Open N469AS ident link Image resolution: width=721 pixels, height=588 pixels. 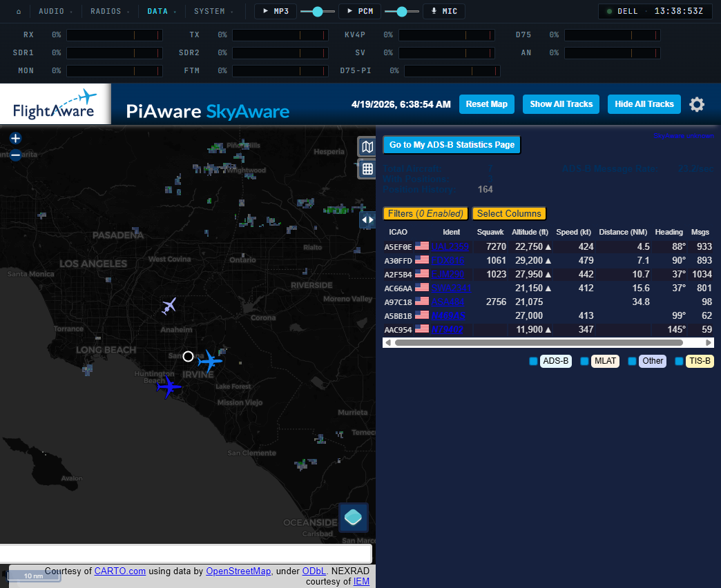[448, 315]
